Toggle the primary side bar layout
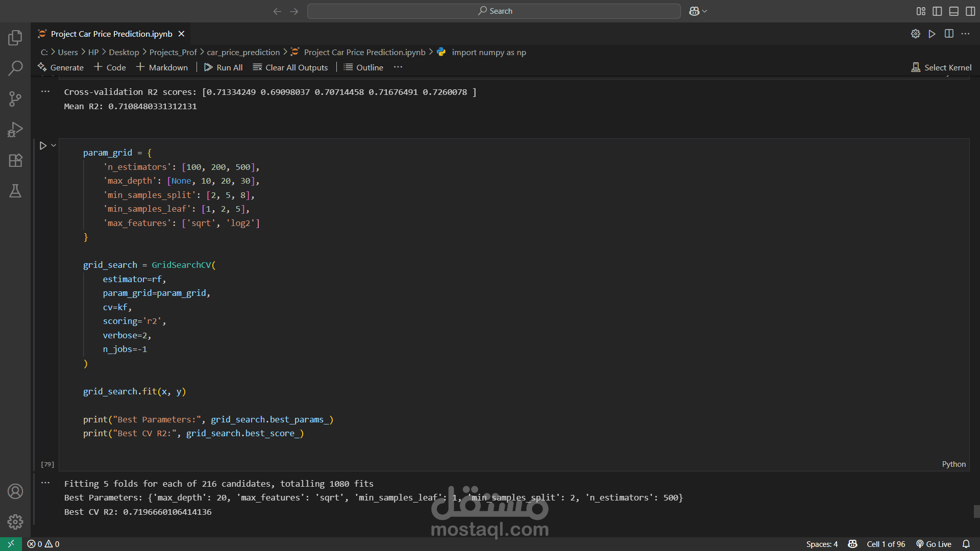This screenshot has height=551, width=980. click(x=937, y=11)
